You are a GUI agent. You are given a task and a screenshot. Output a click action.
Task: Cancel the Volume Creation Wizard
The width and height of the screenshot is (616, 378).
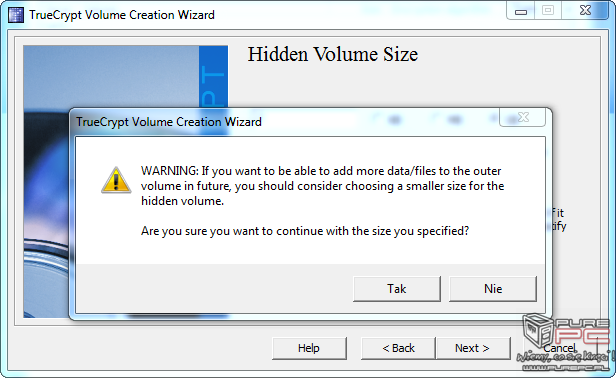560,348
